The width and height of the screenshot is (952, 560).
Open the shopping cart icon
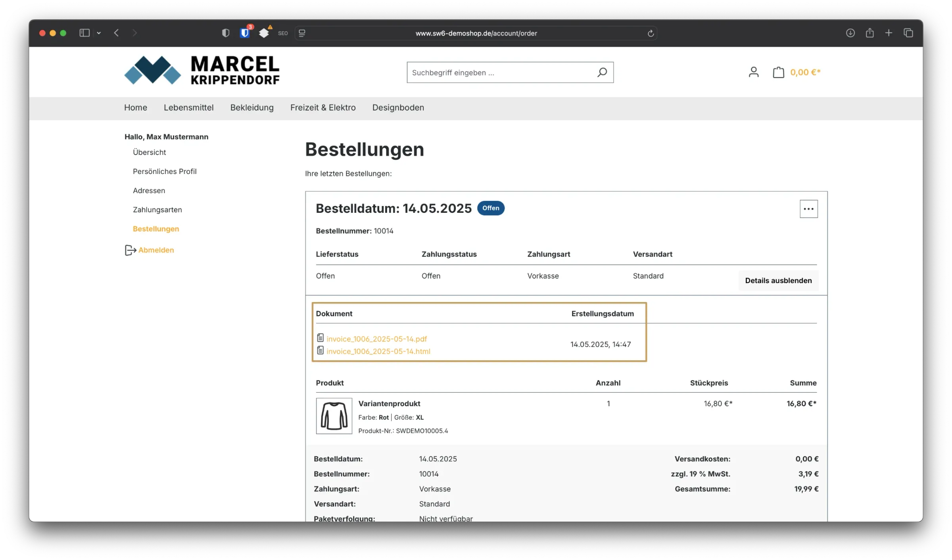(x=778, y=72)
